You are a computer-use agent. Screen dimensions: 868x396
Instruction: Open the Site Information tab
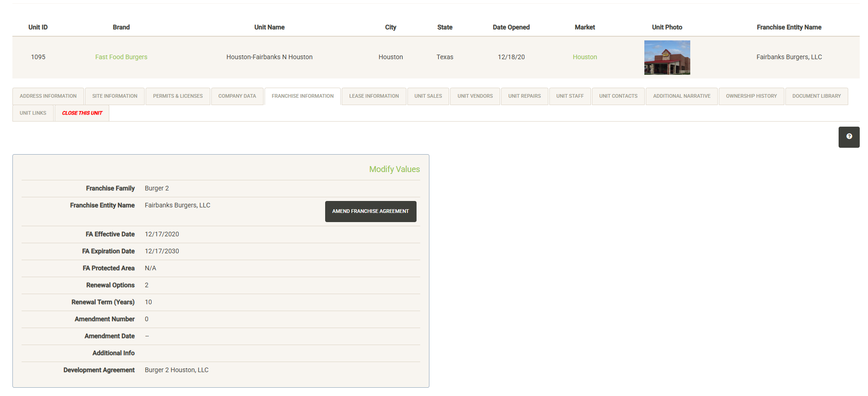click(x=115, y=96)
